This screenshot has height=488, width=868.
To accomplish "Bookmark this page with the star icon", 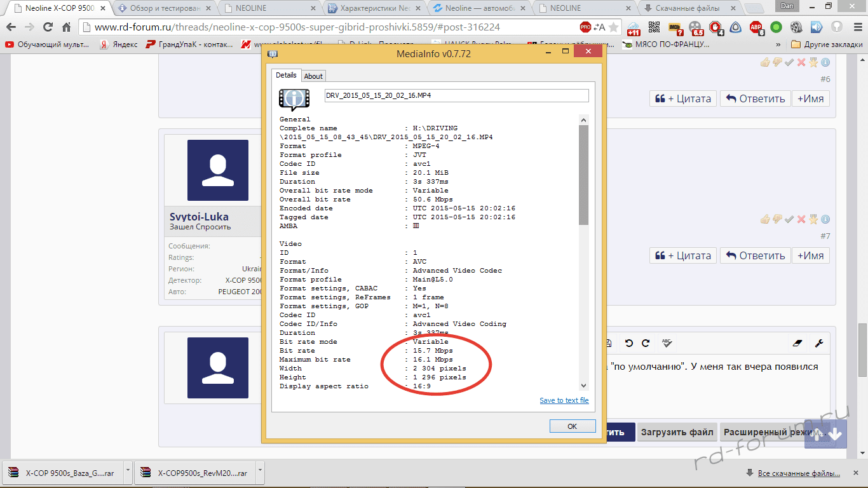I will click(613, 27).
